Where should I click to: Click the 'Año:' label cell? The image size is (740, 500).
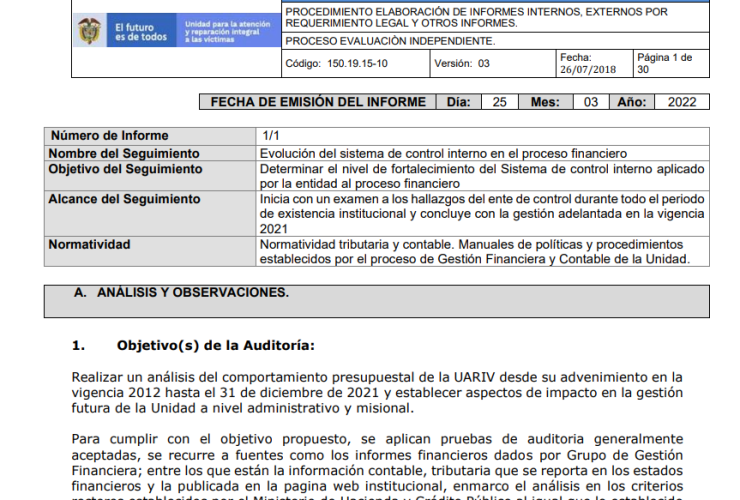pyautogui.click(x=631, y=102)
